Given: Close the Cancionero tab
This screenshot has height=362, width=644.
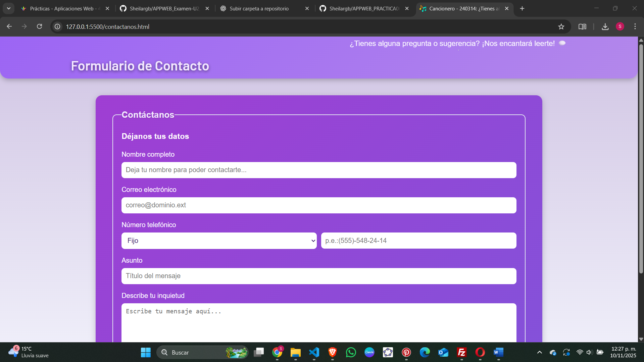Looking at the screenshot, I should pos(507,8).
